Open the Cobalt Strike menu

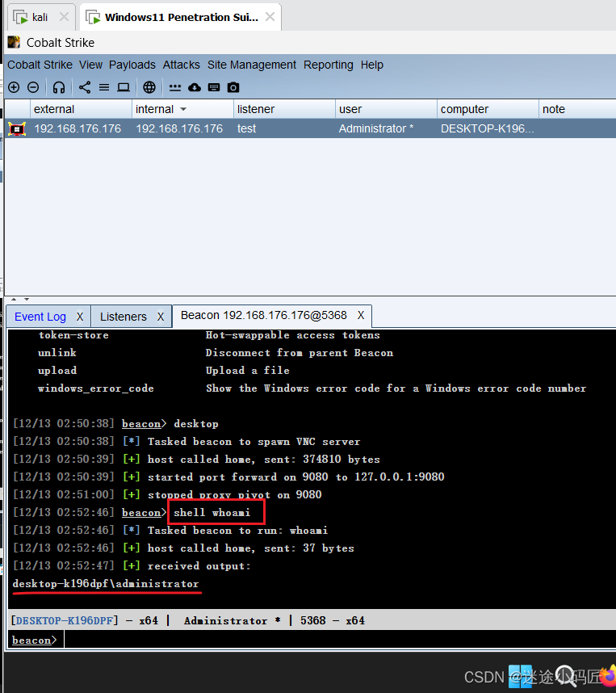point(40,65)
